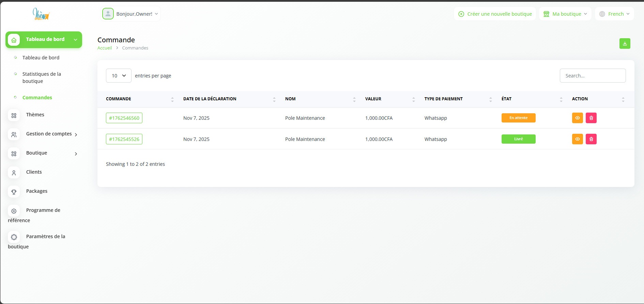Click the green download export icon
644x304 pixels.
pyautogui.click(x=625, y=44)
